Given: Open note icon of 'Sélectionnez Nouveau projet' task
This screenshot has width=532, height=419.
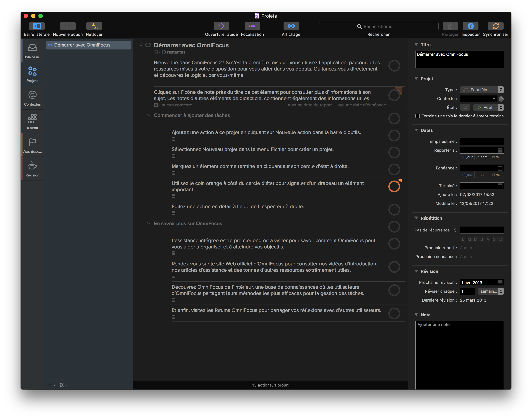Looking at the screenshot, I should [x=173, y=156].
